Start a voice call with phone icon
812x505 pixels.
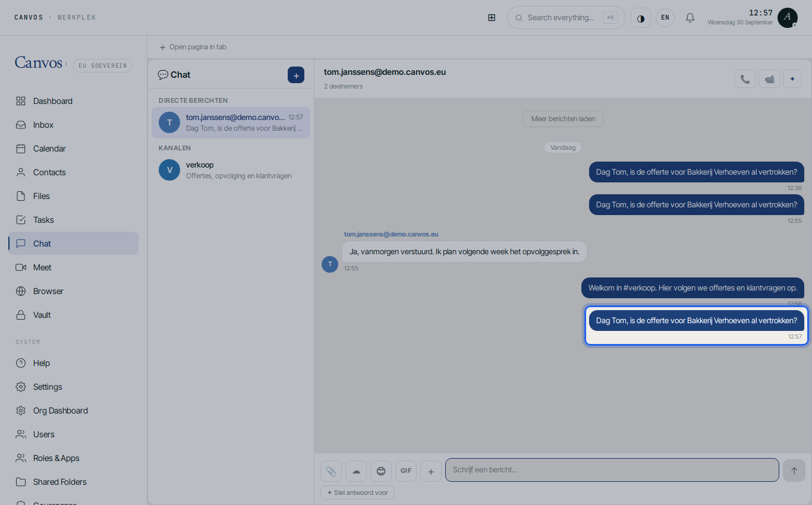click(745, 79)
